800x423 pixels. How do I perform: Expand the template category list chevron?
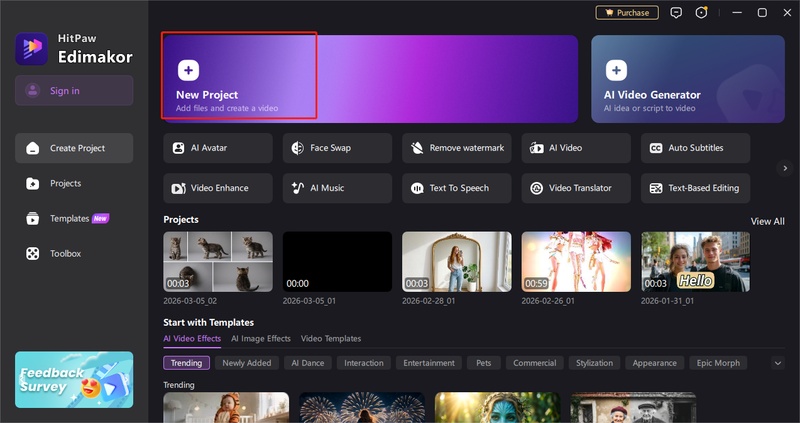pos(778,363)
